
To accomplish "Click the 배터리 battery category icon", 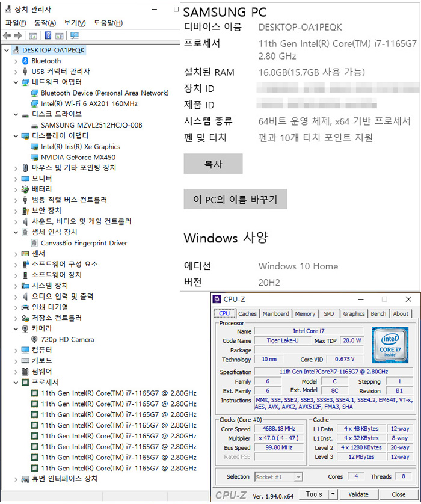I will point(25,189).
